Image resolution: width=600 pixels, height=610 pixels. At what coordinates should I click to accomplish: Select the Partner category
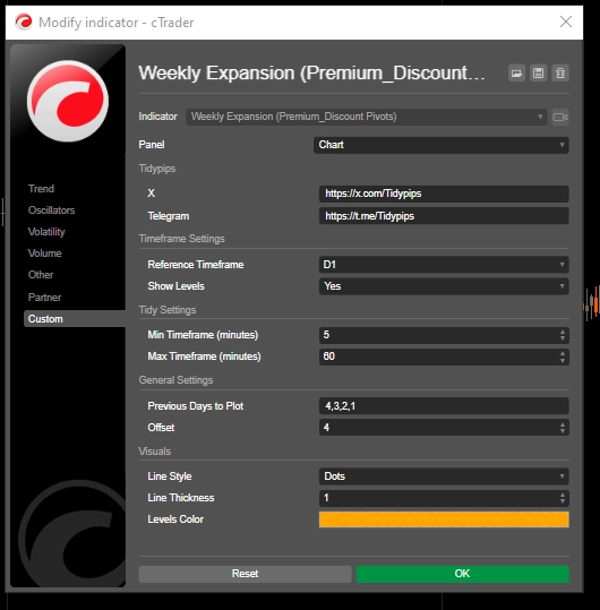[x=44, y=297]
